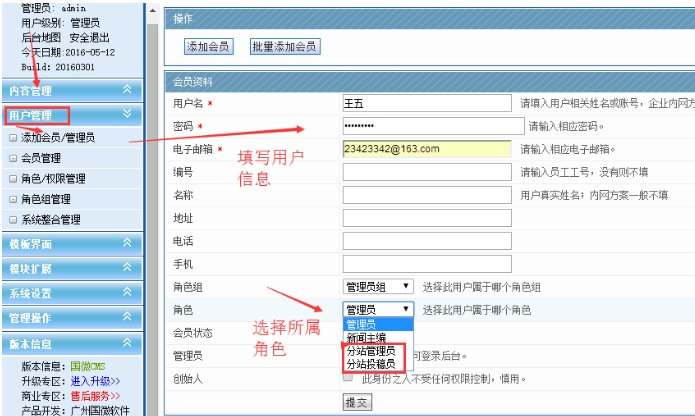Click the icon beside 角色组管理
Viewport: 695px width, 416px height.
click(13, 199)
